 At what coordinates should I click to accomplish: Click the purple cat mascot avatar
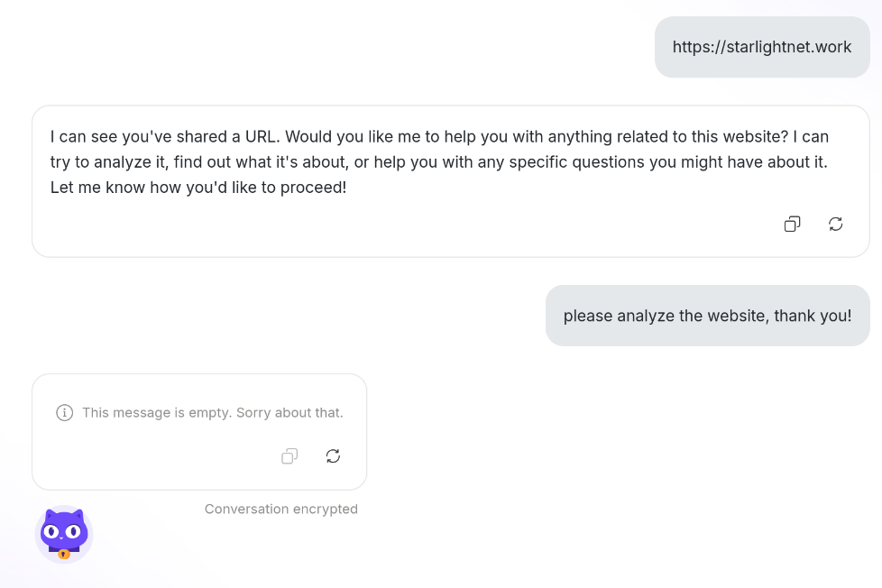pos(64,534)
